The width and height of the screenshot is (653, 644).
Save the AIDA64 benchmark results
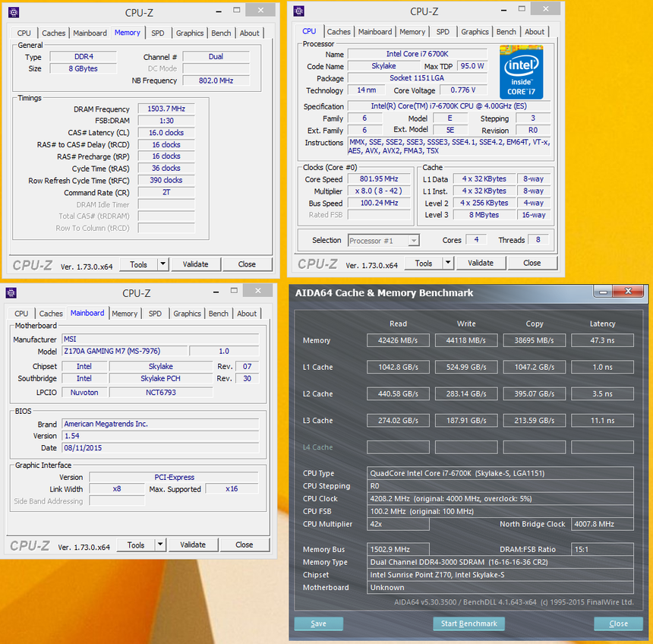(318, 623)
